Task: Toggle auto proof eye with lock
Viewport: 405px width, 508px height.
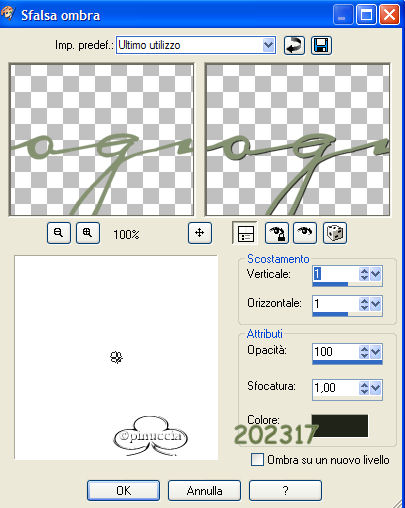Action: click(277, 233)
